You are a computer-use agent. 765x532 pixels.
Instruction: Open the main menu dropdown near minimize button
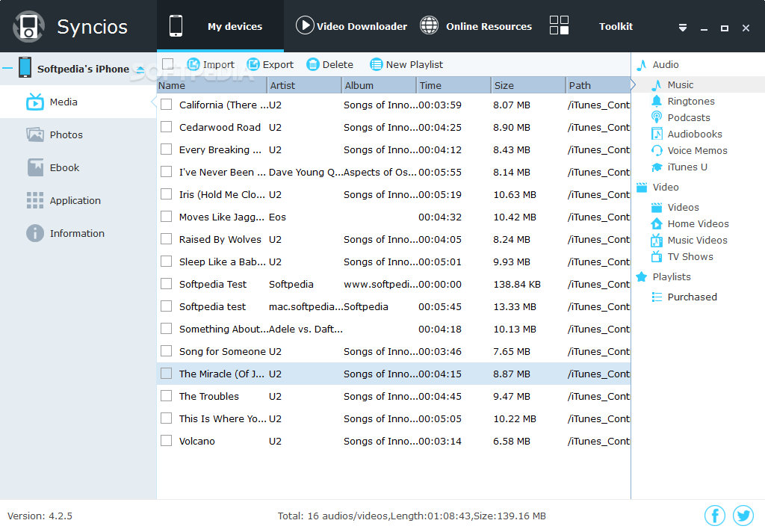pyautogui.click(x=682, y=26)
